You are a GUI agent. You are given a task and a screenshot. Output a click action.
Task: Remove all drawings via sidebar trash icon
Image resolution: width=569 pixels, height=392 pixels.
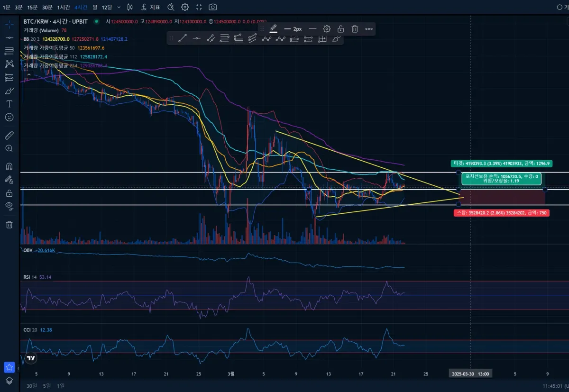[x=9, y=224]
